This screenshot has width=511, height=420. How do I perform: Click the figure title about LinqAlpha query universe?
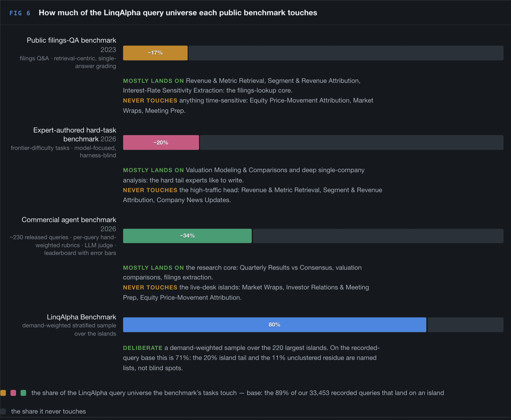(x=178, y=13)
